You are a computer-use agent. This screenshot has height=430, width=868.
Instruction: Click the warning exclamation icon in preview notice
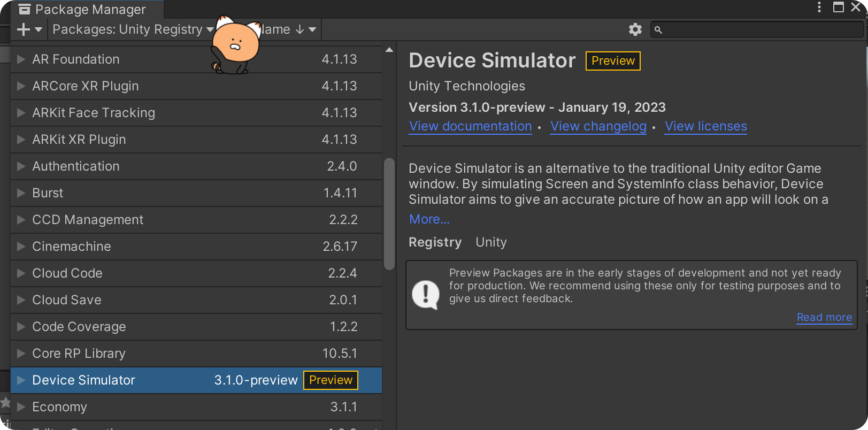tap(426, 295)
